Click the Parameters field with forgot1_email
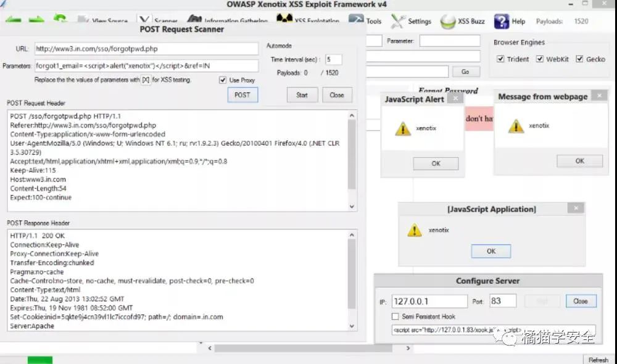The height and width of the screenshot is (364, 617). pos(146,66)
